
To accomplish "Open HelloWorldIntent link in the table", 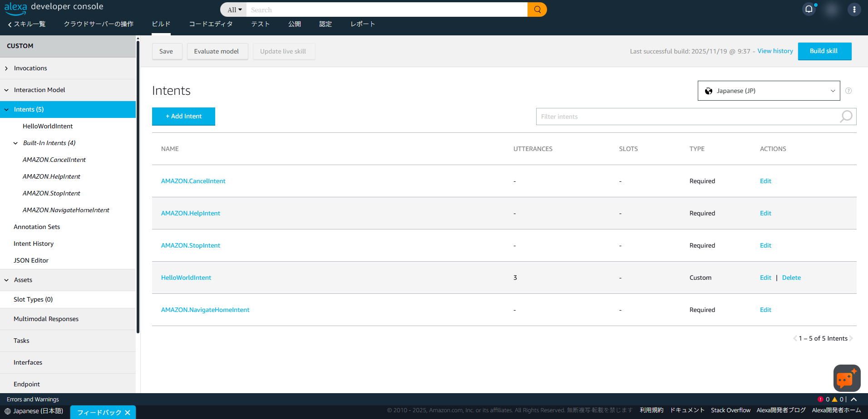I will [186, 278].
